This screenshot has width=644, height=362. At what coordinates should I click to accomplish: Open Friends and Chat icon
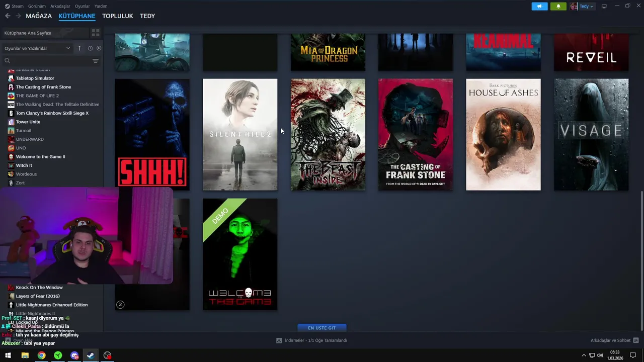click(x=636, y=340)
